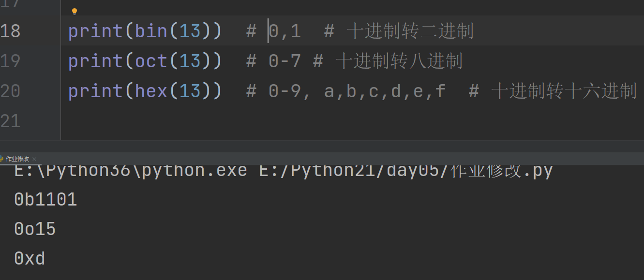Click line number 19 in the gutter
644x280 pixels.
(x=10, y=61)
